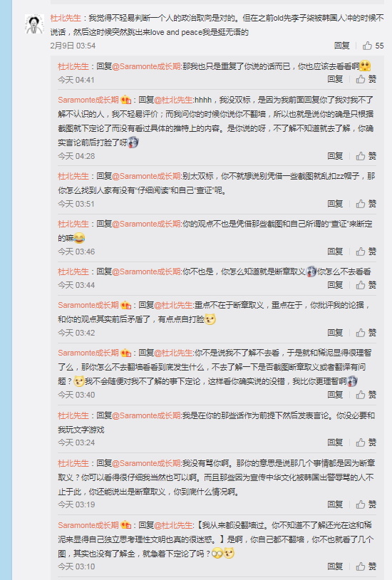Screen dimensions: 392x580
Task: Thumbs-up the 03:10 reply
Action: [x=366, y=566]
